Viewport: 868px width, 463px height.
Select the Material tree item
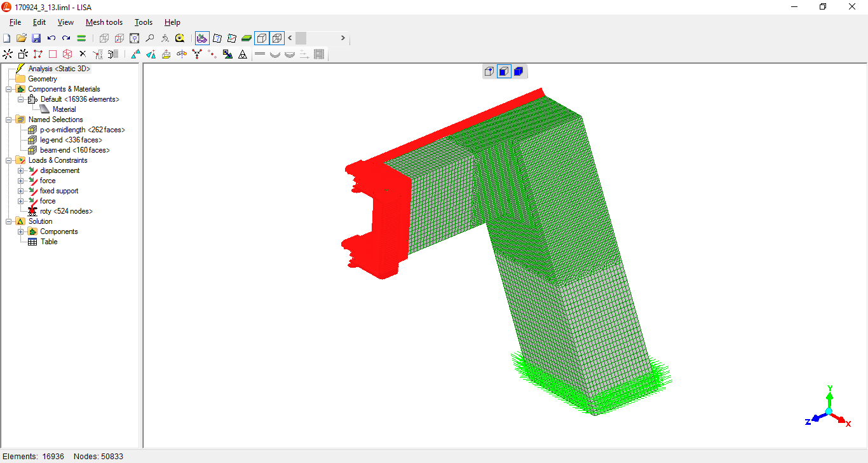[x=64, y=109]
